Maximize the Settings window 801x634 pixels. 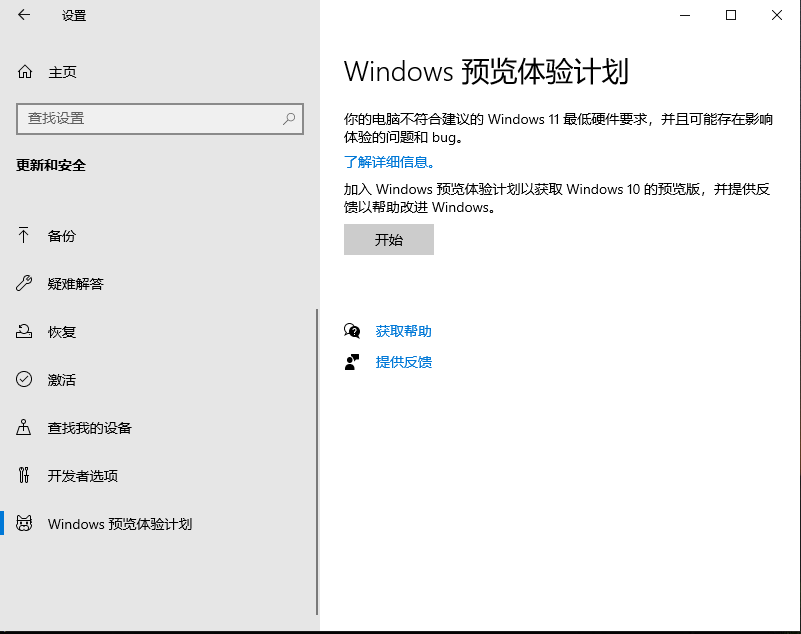(731, 15)
